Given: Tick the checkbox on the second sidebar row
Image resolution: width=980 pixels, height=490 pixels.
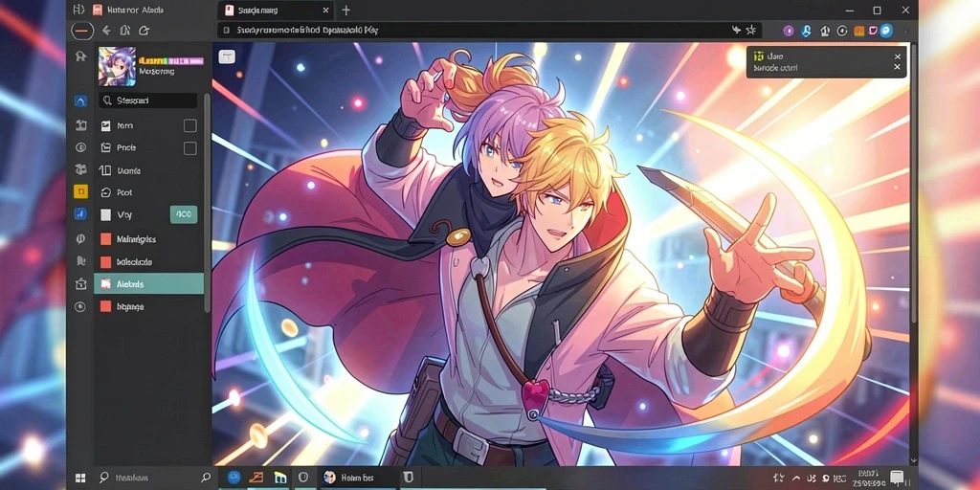Looking at the screenshot, I should [190, 148].
